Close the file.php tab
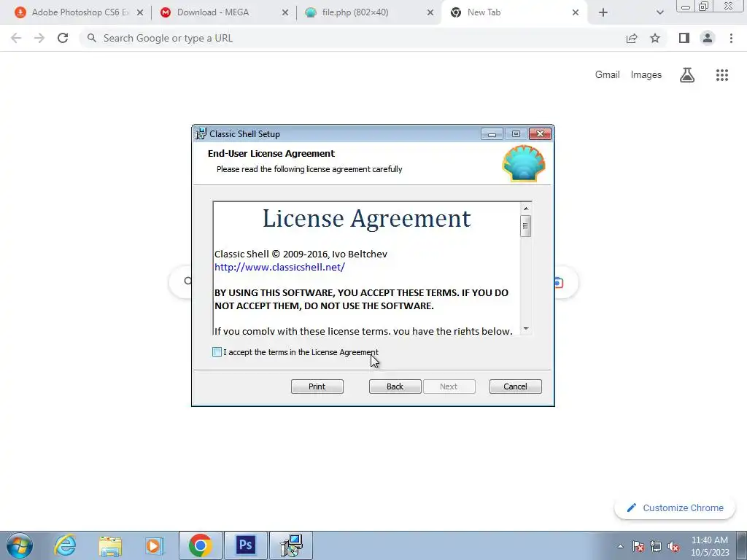The image size is (747, 560). 430,12
